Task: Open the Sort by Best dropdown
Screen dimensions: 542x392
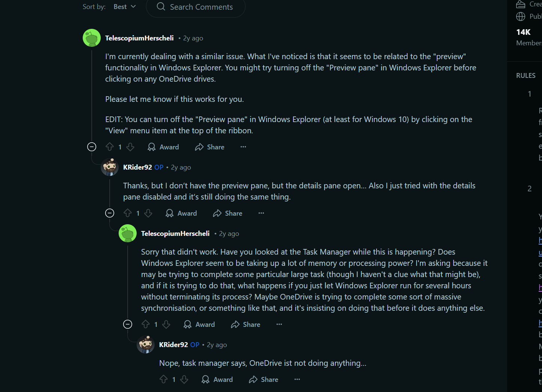Action: (125, 7)
